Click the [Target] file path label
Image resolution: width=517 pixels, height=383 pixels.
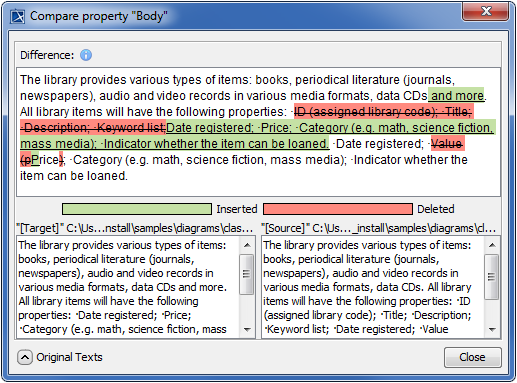click(135, 228)
